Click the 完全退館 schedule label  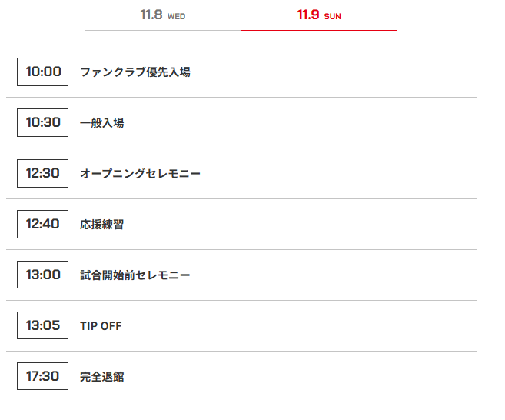pyautogui.click(x=101, y=377)
